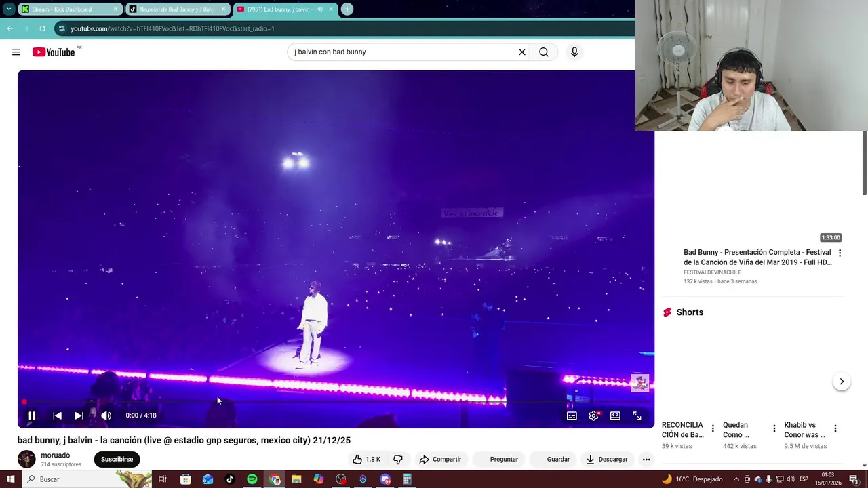Open FESTIVALDEVINACHILE channel link
Image resolution: width=868 pixels, height=488 pixels.
pos(712,272)
